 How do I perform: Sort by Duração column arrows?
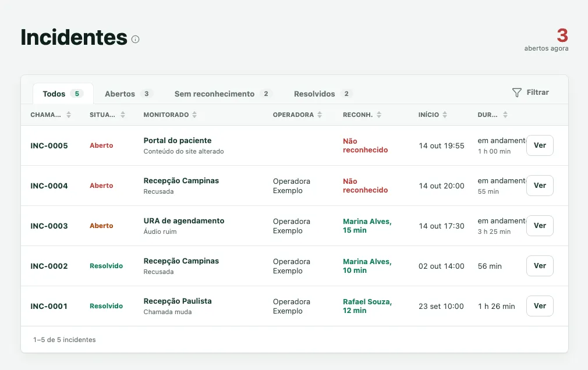pyautogui.click(x=505, y=115)
